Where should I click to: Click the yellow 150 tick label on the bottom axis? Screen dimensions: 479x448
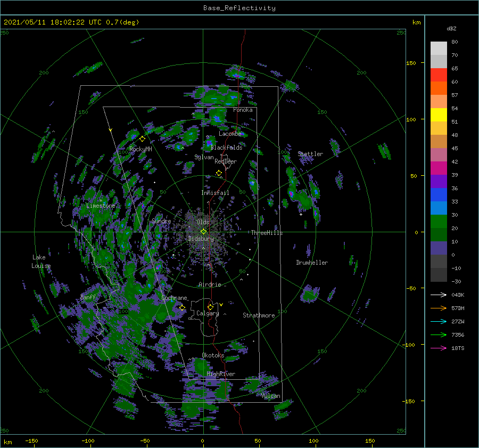click(370, 441)
